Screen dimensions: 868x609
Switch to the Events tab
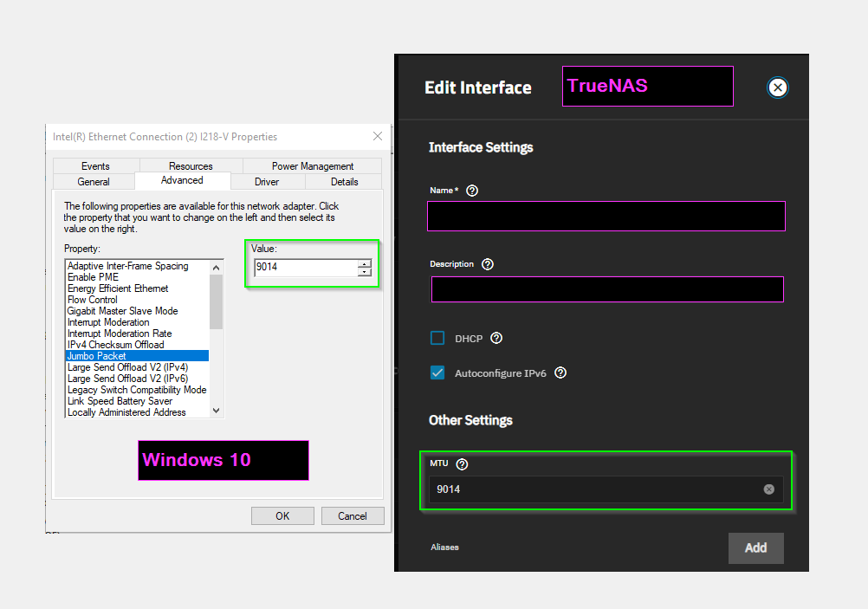pos(94,165)
